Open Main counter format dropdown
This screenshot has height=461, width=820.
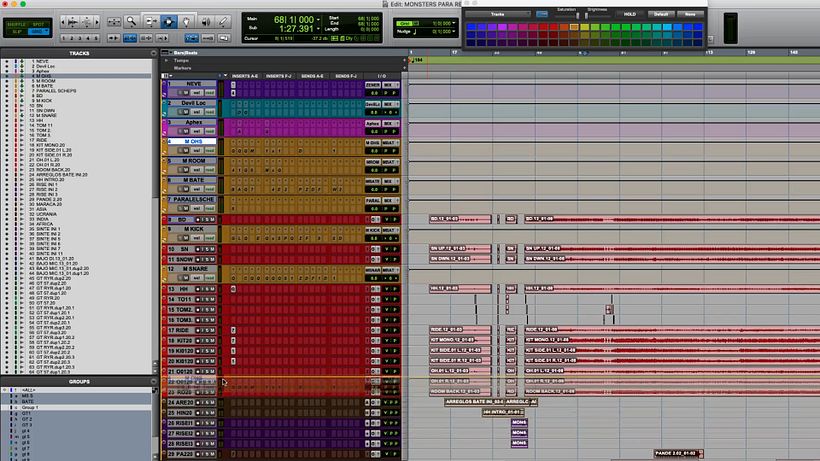(318, 20)
